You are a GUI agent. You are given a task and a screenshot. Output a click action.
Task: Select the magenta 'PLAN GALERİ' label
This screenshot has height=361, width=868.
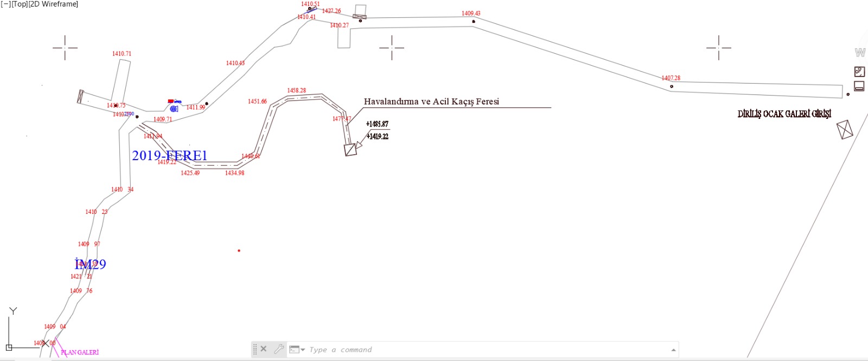pos(80,352)
